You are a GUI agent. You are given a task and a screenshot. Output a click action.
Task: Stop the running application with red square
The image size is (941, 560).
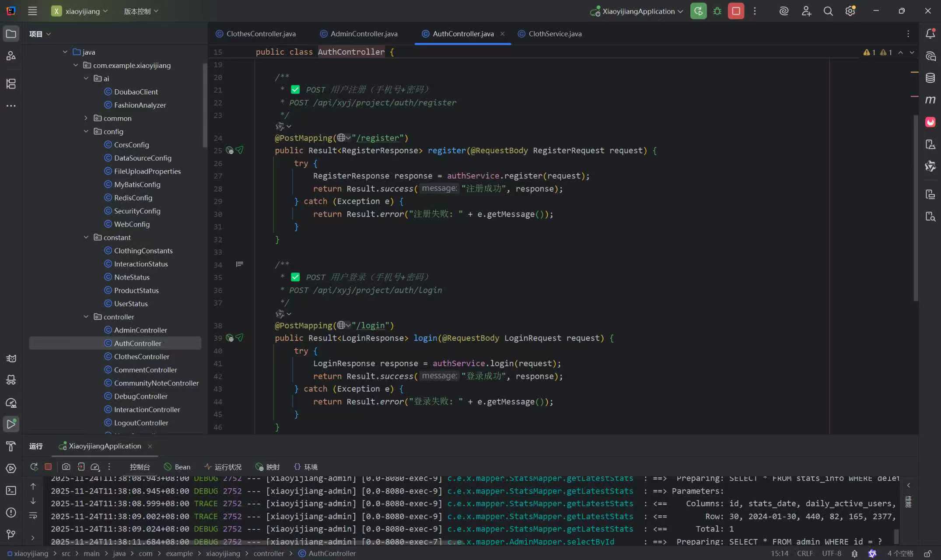tap(736, 11)
